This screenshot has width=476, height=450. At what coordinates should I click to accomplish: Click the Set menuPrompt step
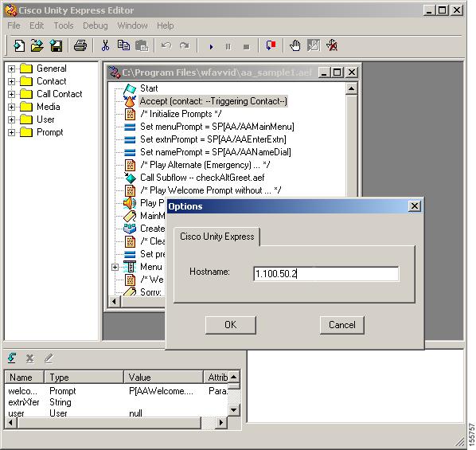click(x=217, y=127)
